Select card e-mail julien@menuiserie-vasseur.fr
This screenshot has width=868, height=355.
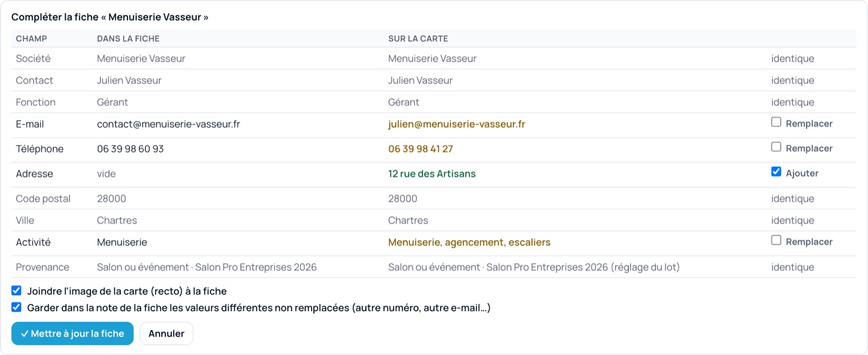click(x=457, y=124)
